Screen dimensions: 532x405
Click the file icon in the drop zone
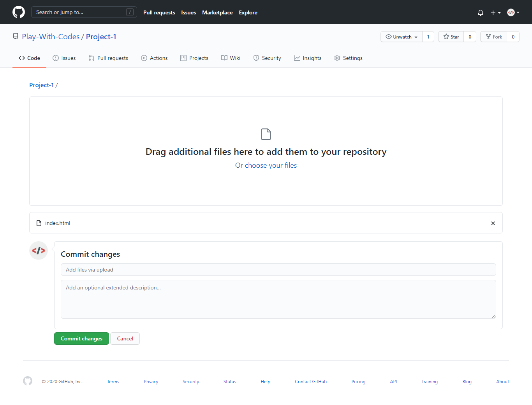click(266, 134)
